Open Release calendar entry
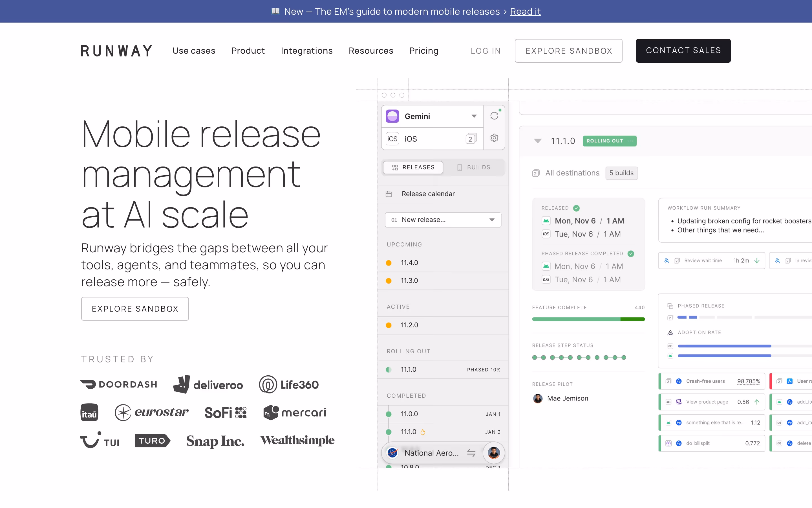Screen dimensions: 812x508 pyautogui.click(x=443, y=194)
